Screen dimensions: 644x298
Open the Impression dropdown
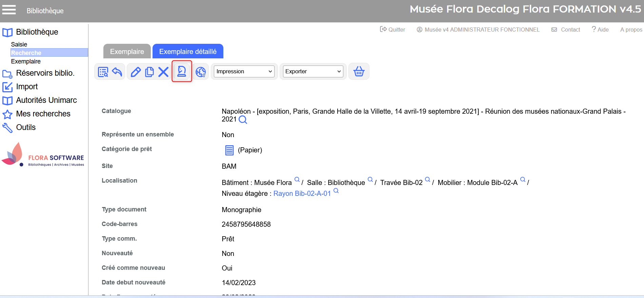click(x=244, y=71)
